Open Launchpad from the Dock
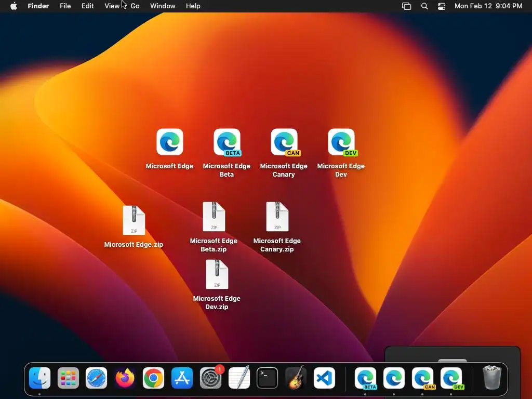 click(68, 378)
